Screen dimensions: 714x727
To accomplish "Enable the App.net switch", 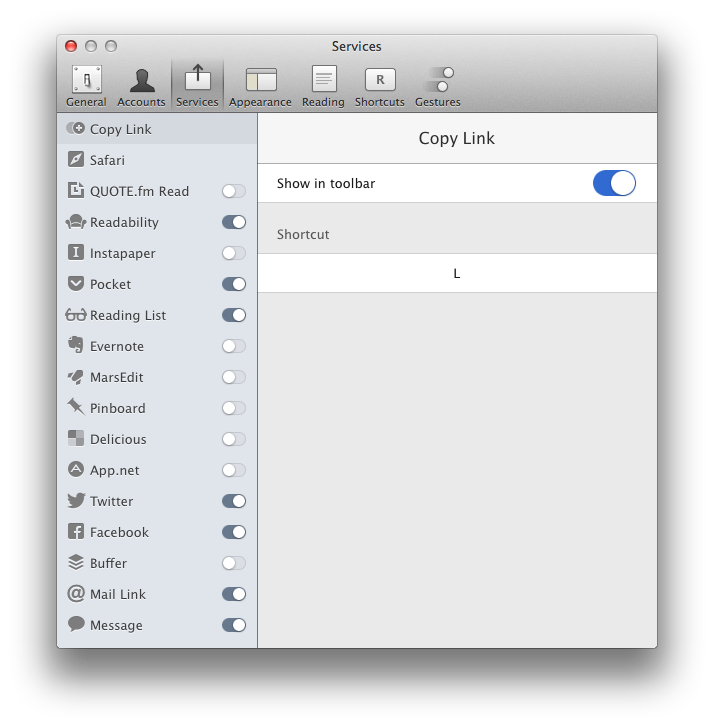I will [x=234, y=470].
